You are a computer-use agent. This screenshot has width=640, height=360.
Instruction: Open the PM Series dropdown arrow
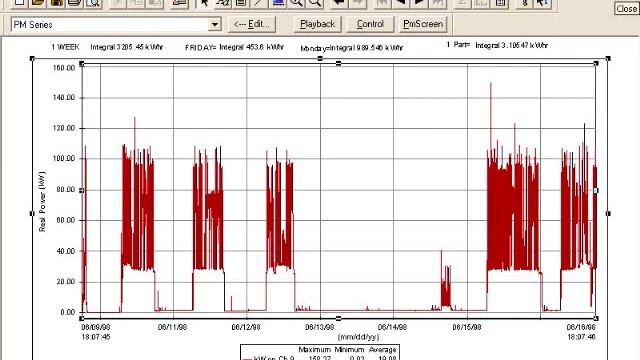[x=214, y=24]
